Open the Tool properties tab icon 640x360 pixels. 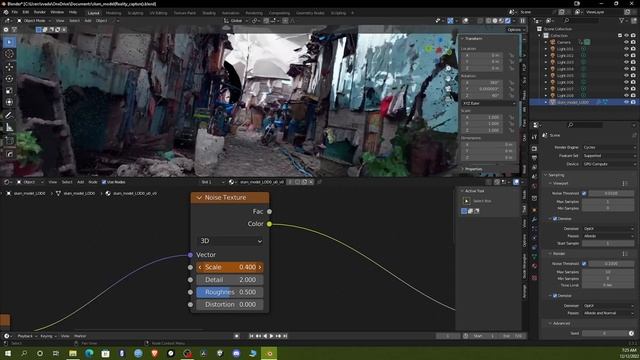click(534, 137)
